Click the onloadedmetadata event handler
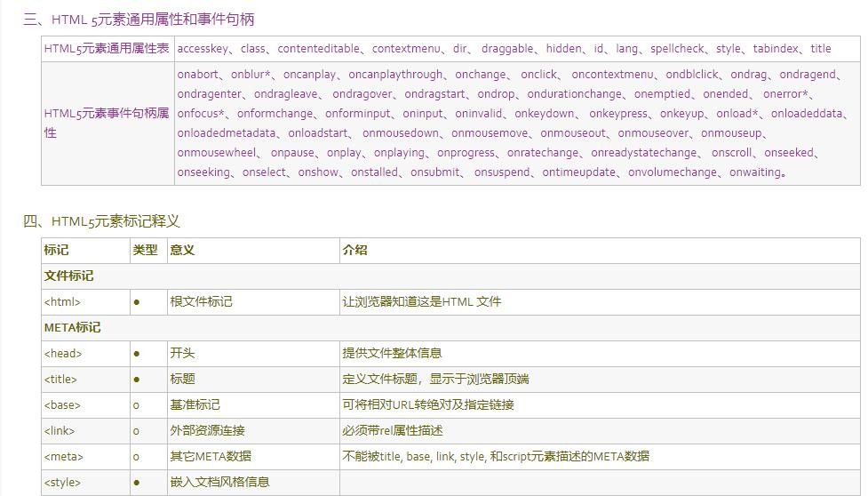Image resolution: width=868 pixels, height=496 pixels. pos(227,133)
